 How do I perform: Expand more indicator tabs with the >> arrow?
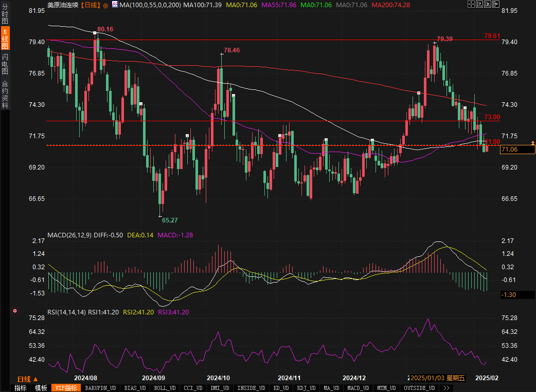click(446, 388)
